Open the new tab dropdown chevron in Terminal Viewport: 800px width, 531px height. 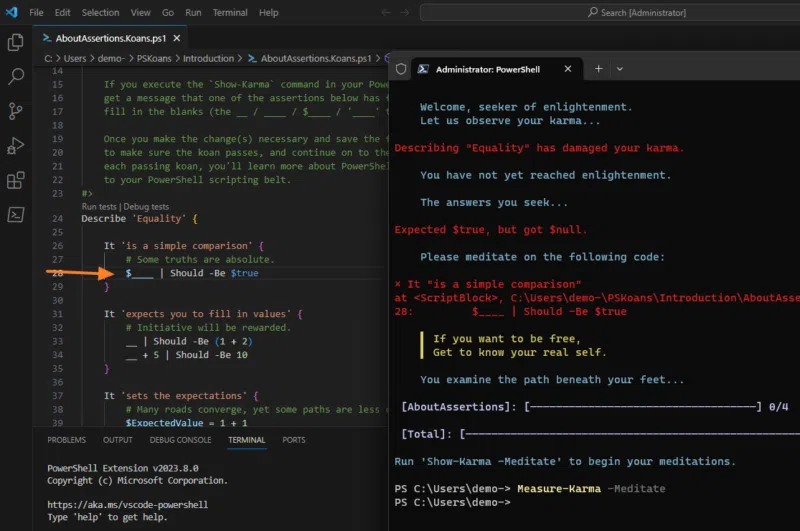point(620,69)
